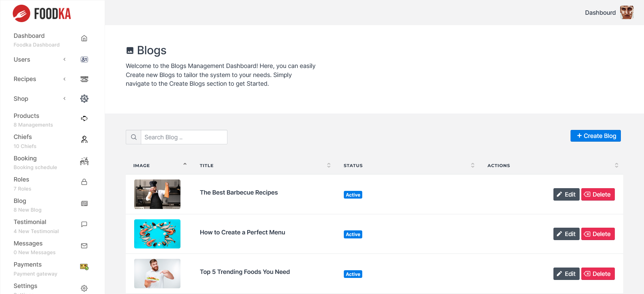Screen dimensions: 644x294
Task: Edit the How to Create a Perfect Menu blog
Action: click(566, 234)
